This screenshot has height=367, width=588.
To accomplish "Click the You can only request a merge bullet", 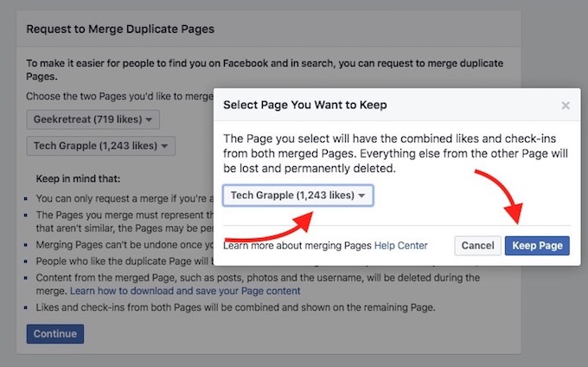I will pos(125,198).
